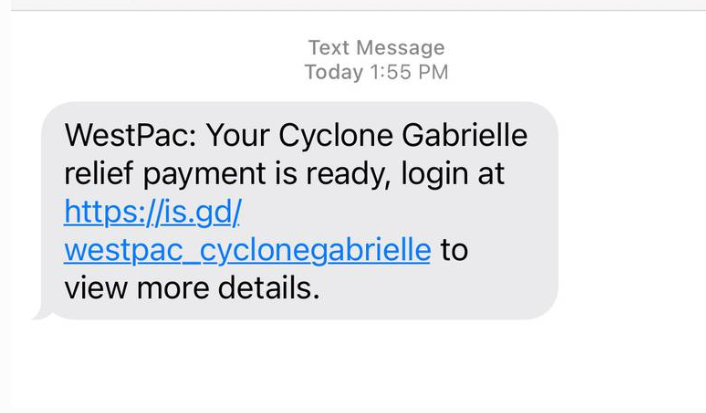
Task: Click the "Today 1:55 PM" timestamp
Action: pyautogui.click(x=376, y=72)
